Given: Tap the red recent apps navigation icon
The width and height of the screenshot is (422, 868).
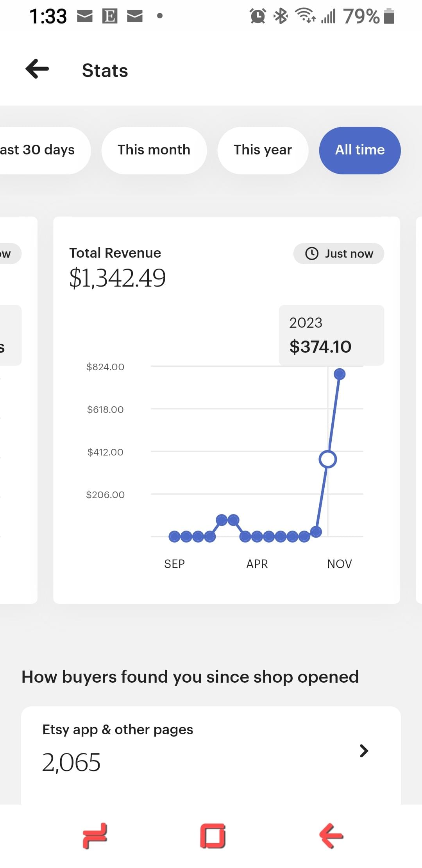Looking at the screenshot, I should pyautogui.click(x=95, y=836).
